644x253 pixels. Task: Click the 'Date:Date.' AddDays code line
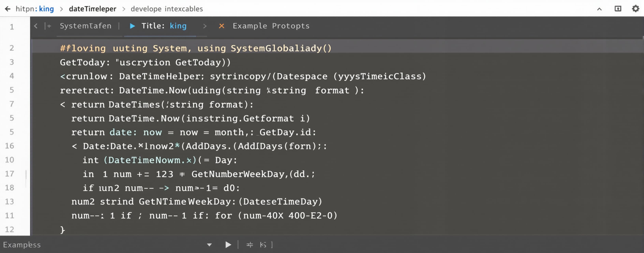click(x=199, y=146)
